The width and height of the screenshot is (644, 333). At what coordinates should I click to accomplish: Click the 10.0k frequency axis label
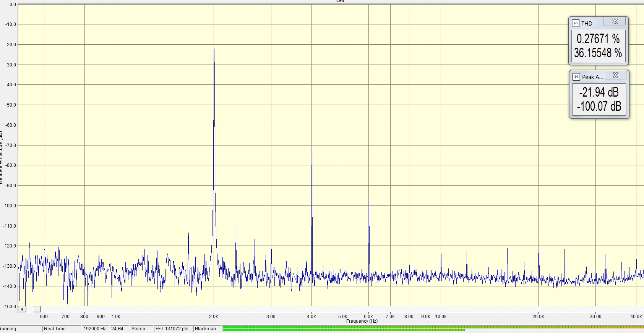coord(441,317)
